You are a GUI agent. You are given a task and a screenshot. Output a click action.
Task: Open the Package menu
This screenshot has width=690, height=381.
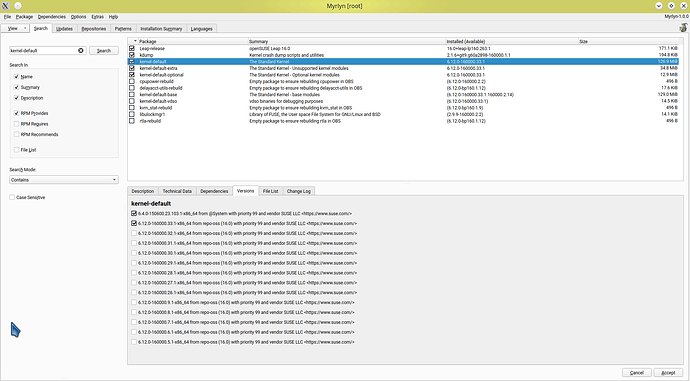(24, 17)
